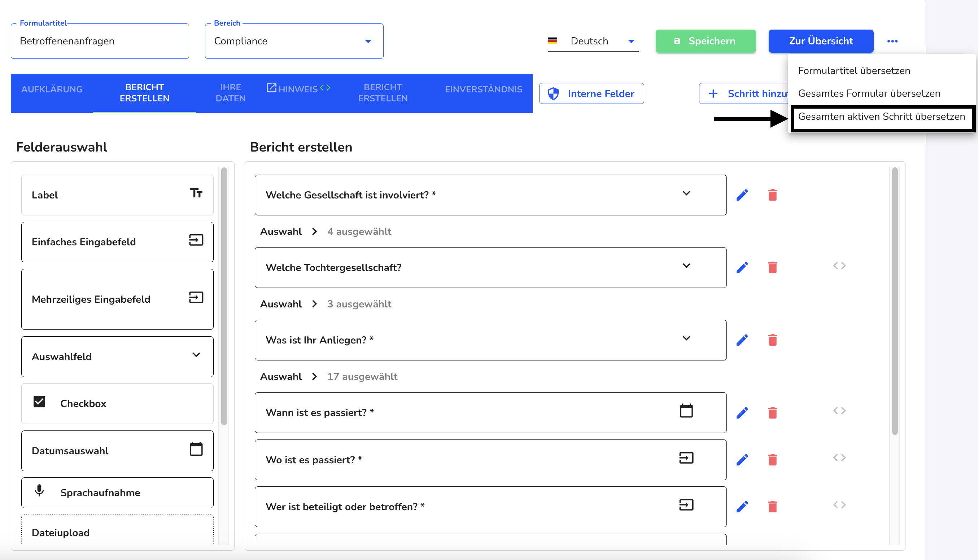Click the Felderauswahl panel scrollbar
The width and height of the screenshot is (978, 560).
224,296
